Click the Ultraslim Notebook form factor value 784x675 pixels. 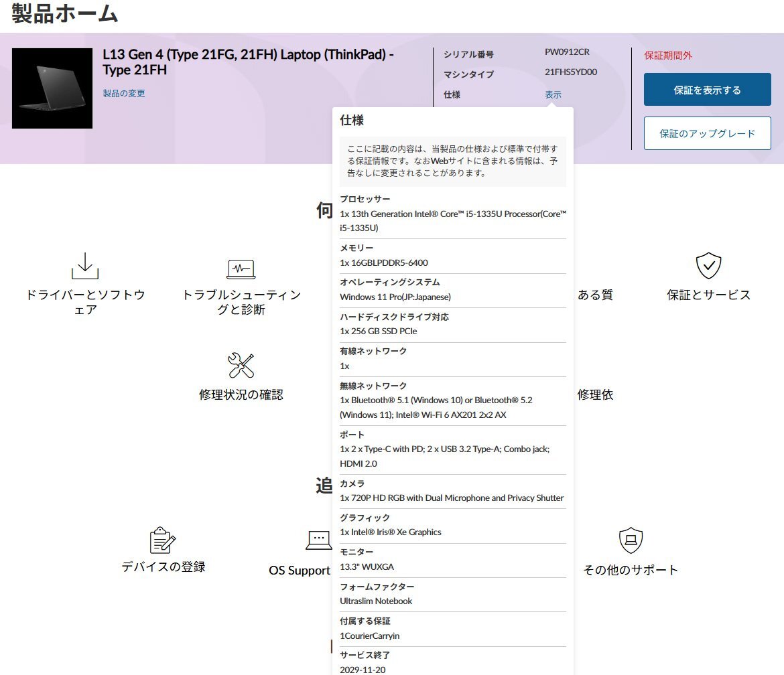coord(376,601)
